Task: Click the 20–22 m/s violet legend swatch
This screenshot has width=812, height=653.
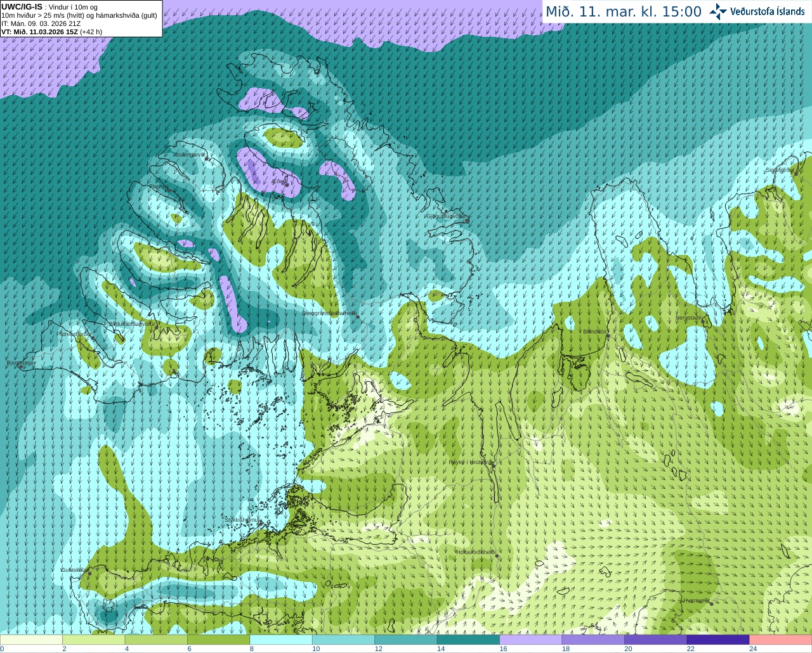Action: (656, 640)
